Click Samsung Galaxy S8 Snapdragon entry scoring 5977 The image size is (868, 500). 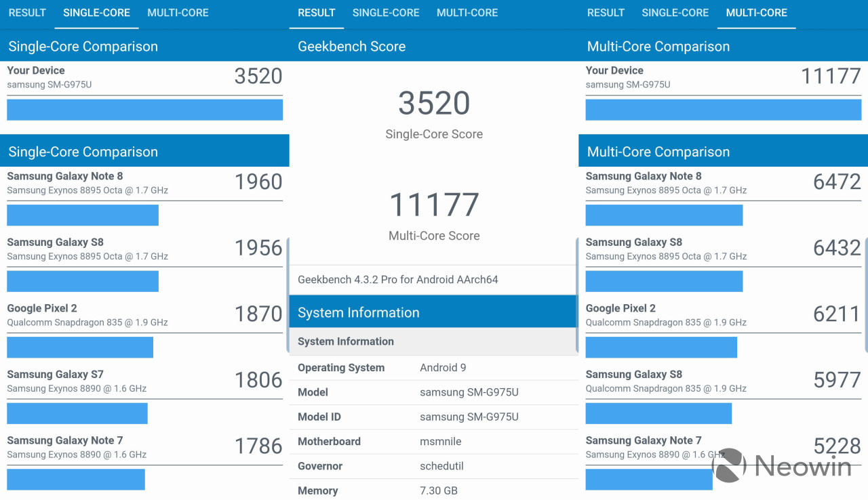[723, 395]
